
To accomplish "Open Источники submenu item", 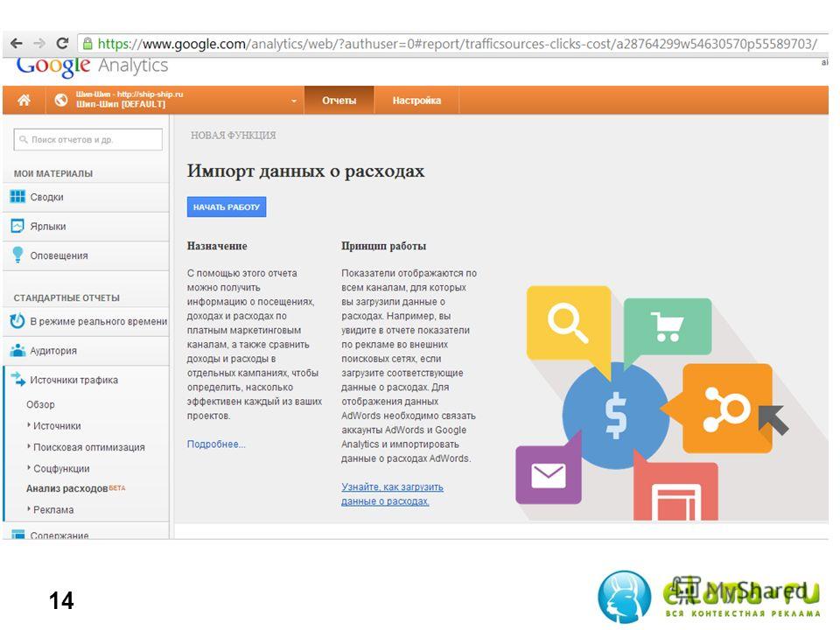I will [x=57, y=426].
